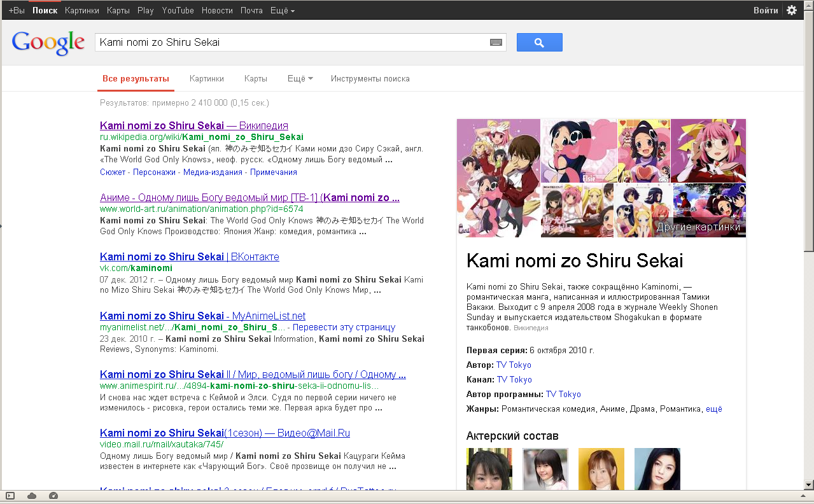Click the Википедия source link in knowledge panel
The height and width of the screenshot is (504, 814).
coord(531,328)
